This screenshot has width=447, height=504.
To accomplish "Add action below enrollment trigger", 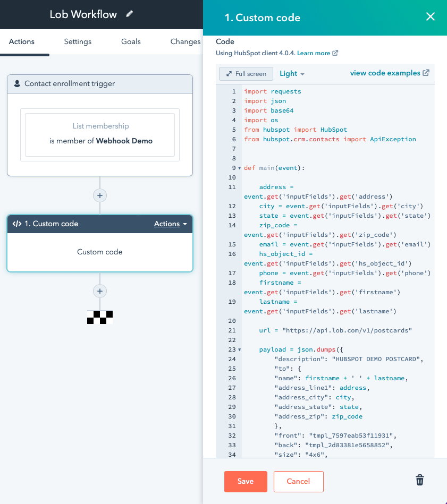I will (100, 195).
